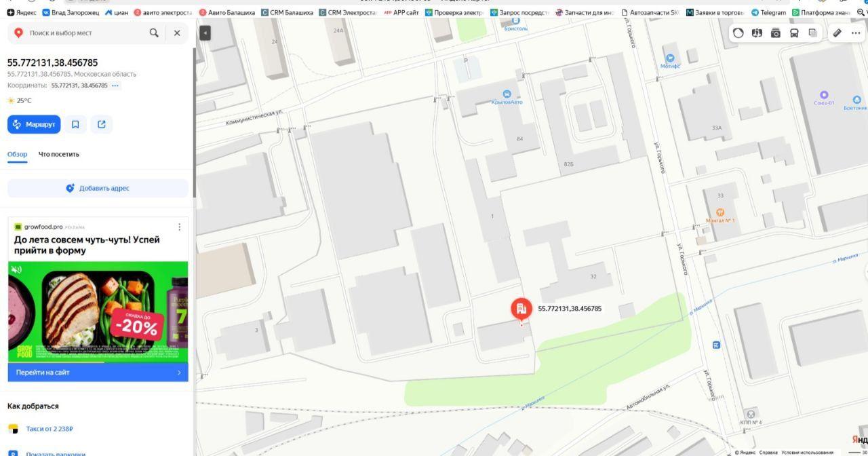Open the ruler measurement tool
The image size is (868, 456).
(x=837, y=33)
